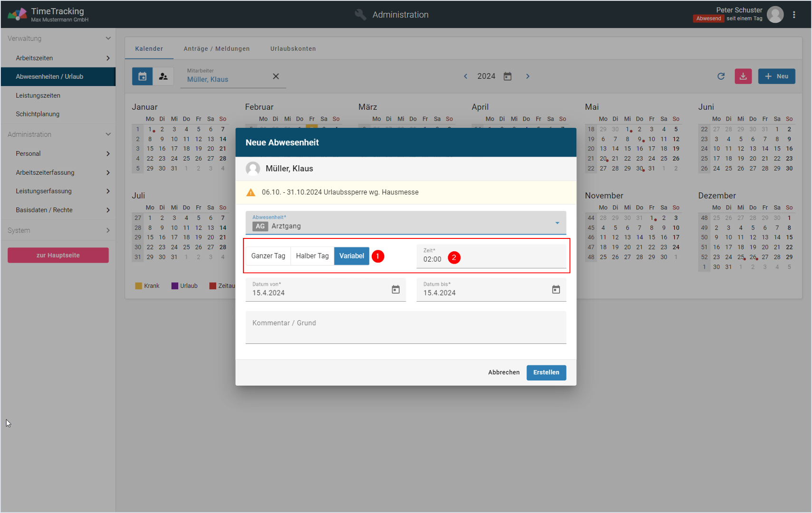Open the year picker calendar icon
Viewport: 812px width, 513px height.
pos(508,76)
